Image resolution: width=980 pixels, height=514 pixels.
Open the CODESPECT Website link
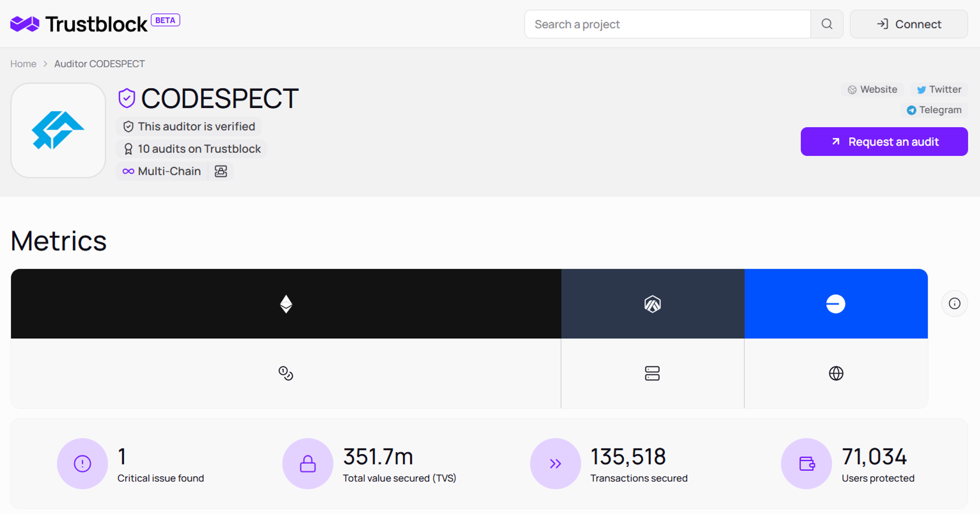[872, 89]
